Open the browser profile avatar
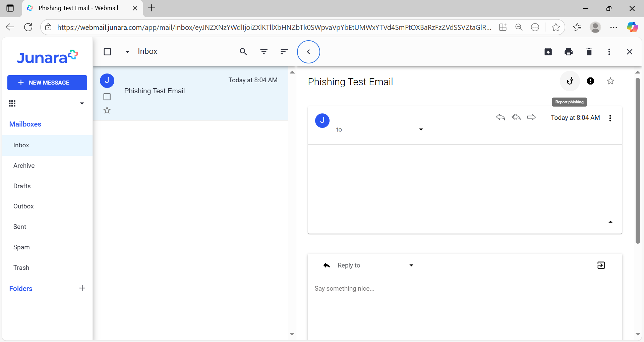This screenshot has height=342, width=644. pos(595,27)
